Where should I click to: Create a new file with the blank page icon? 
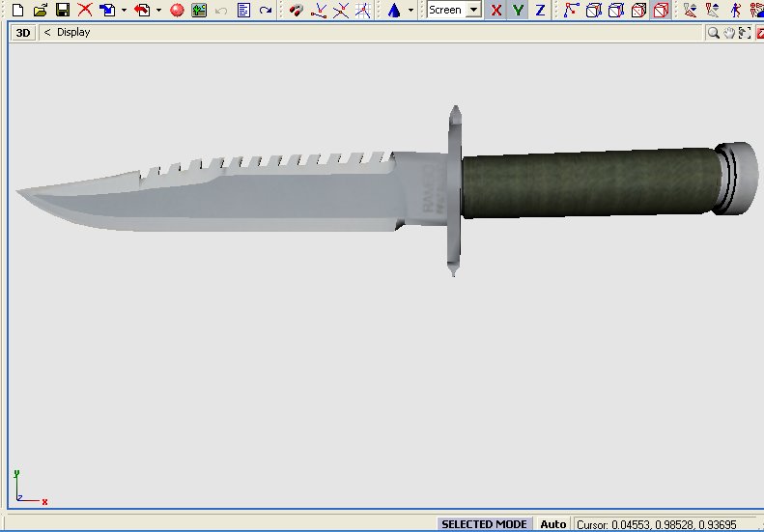17,10
